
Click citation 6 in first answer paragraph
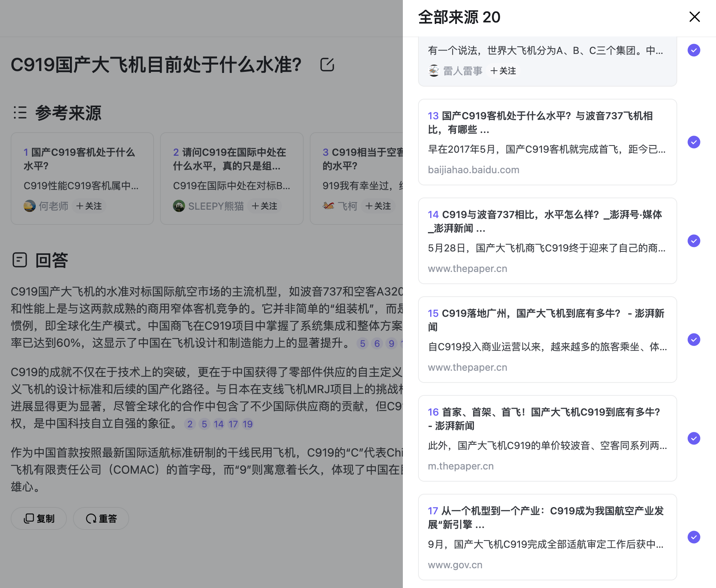(377, 343)
